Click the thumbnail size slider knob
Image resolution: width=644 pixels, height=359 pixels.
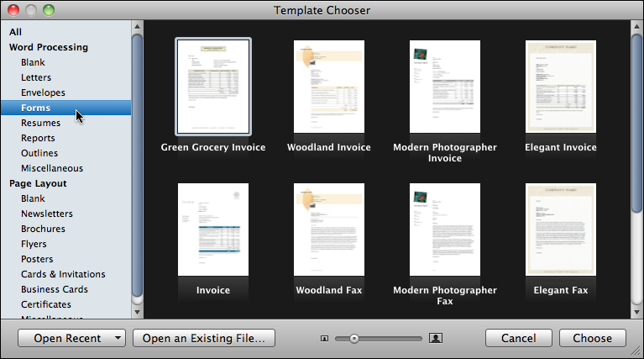tap(354, 339)
